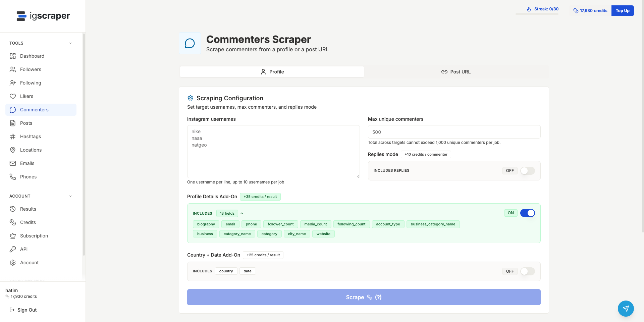Image resolution: width=644 pixels, height=322 pixels.
Task: Collapse the 13 fields list chevron
Action: [242, 213]
